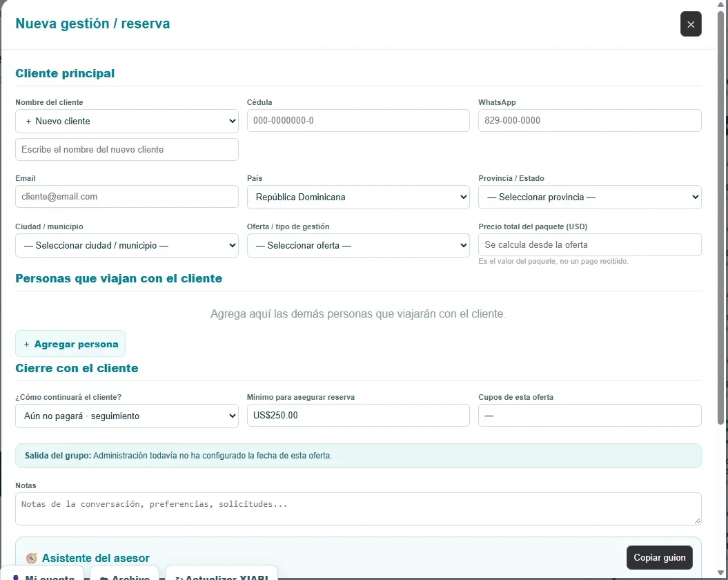The image size is (728, 580).
Task: Open the País dropdown showing República Dominicana
Action: tap(358, 197)
